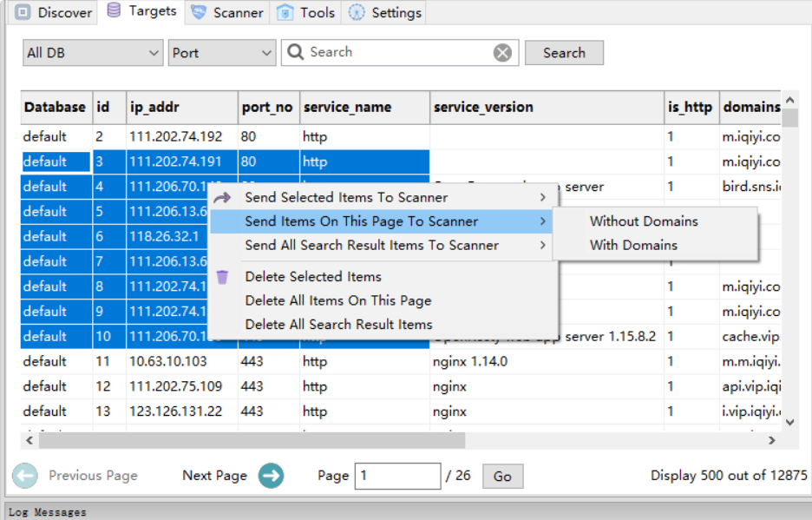Click the horizontal scrollbar right arrow
The height and width of the screenshot is (520, 812).
coord(771,441)
